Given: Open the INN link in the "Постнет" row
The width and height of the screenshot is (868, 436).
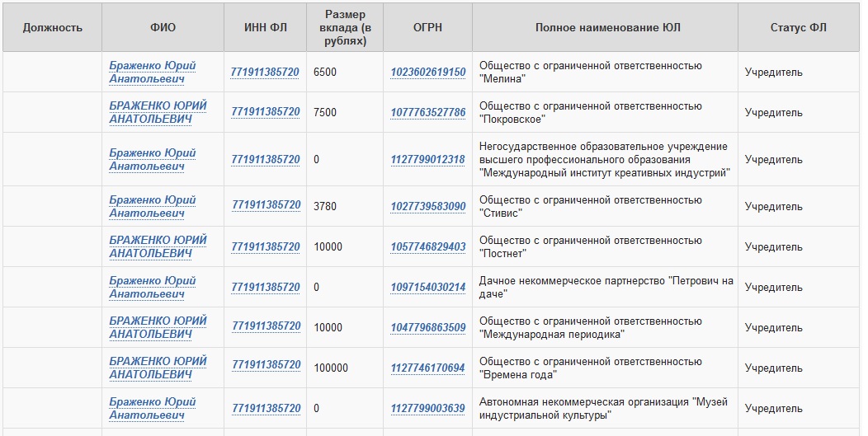Looking at the screenshot, I should (x=266, y=247).
